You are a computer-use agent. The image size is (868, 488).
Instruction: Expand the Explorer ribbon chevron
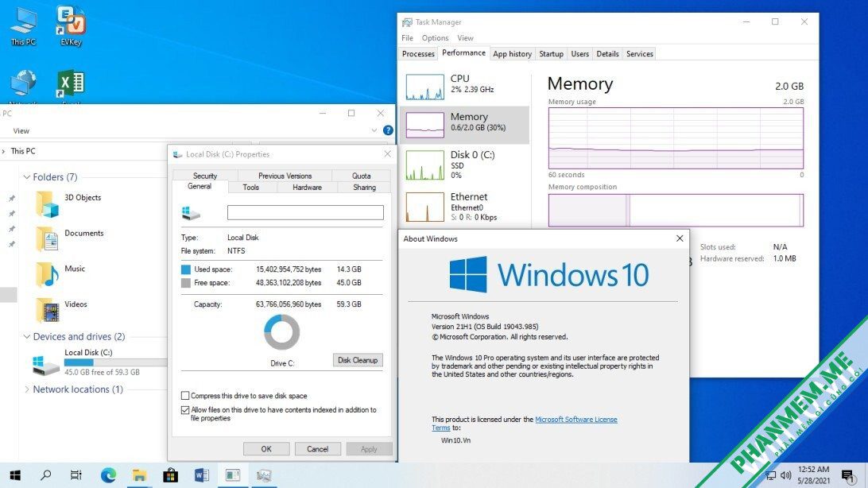(374, 130)
